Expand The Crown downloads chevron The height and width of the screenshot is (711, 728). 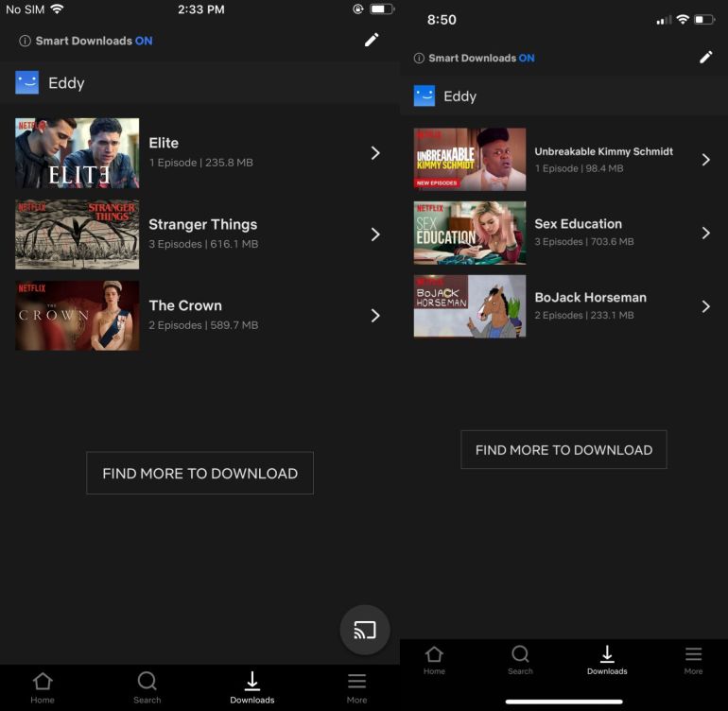[x=375, y=315]
